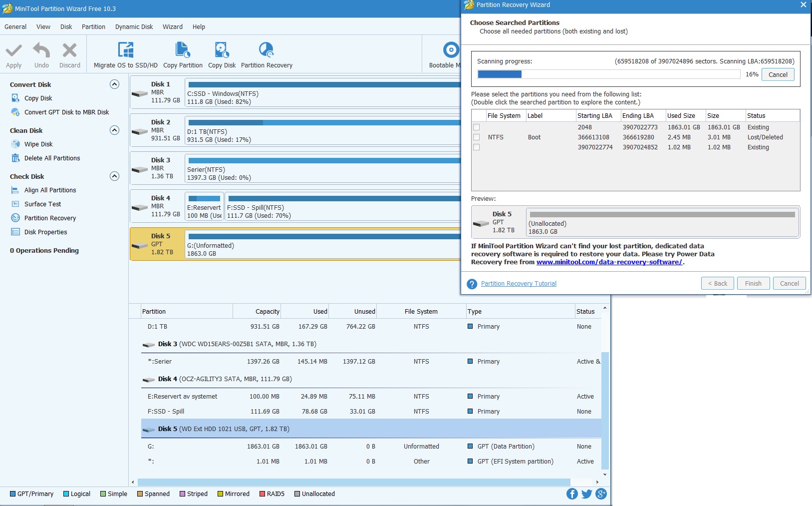Check the 2048 starting LBA partition
Image resolution: width=812 pixels, height=506 pixels.
tap(476, 127)
